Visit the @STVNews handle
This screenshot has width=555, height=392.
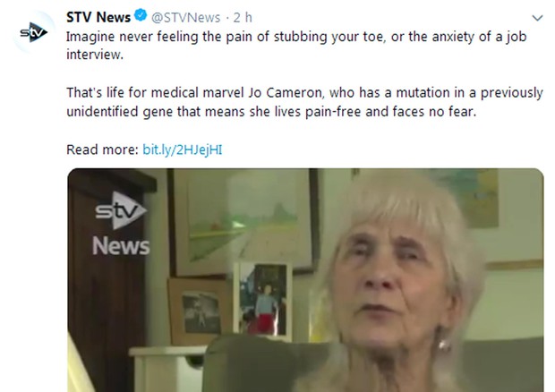(186, 17)
